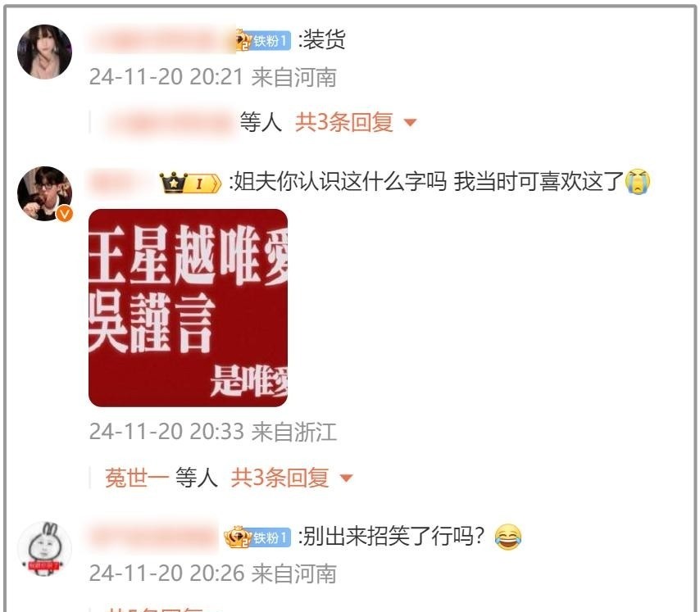Open the blurred replier name before 等人
The width and height of the screenshot is (700, 612).
tap(170, 122)
